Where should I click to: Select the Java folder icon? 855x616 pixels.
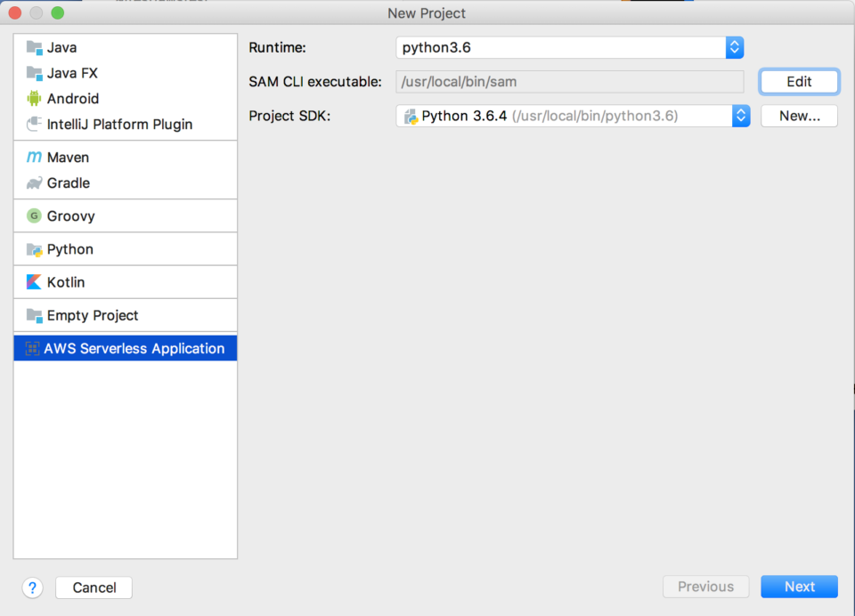34,48
